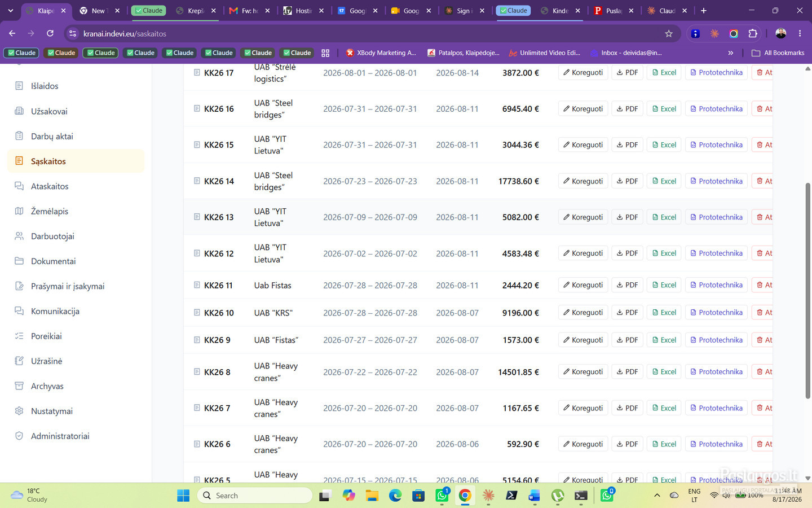Reload the current page
Image resolution: width=812 pixels, height=508 pixels.
pyautogui.click(x=50, y=33)
